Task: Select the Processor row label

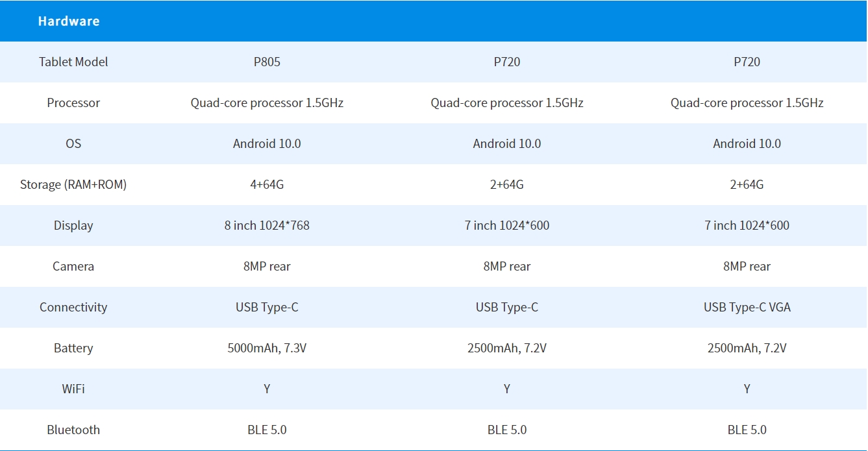Action: click(x=73, y=103)
